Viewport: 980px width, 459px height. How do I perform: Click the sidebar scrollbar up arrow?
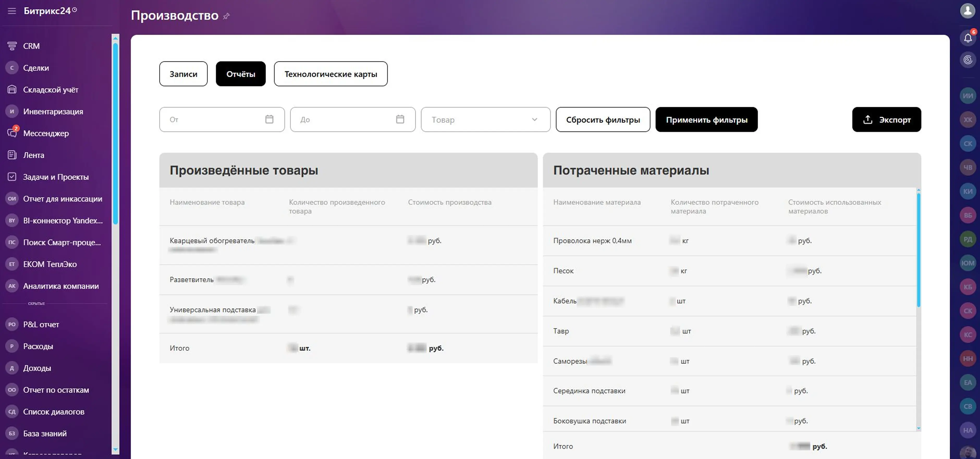(115, 38)
